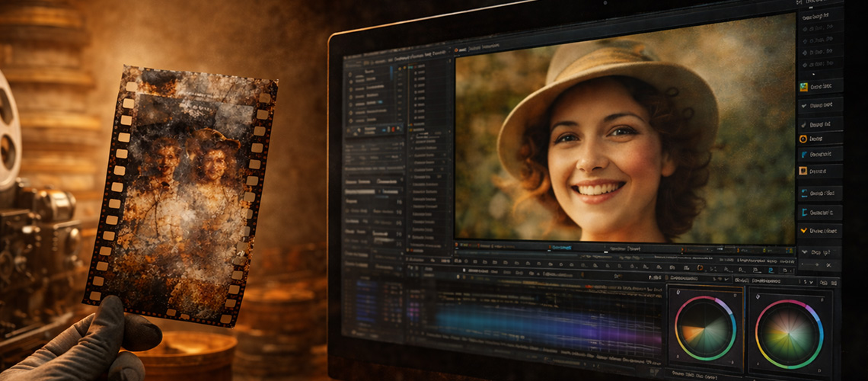This screenshot has height=381, width=868.
Task: Click reset icon at left color wheel corner
Action: coord(678,292)
